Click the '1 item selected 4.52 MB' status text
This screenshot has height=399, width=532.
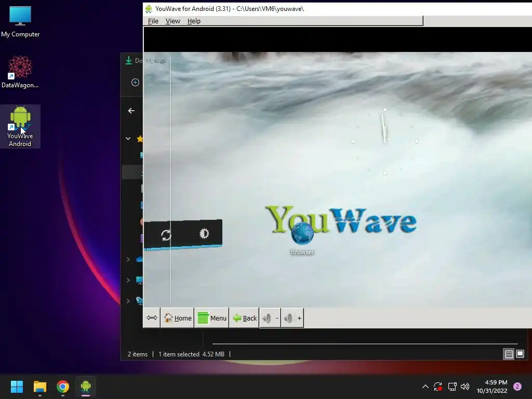(x=191, y=354)
